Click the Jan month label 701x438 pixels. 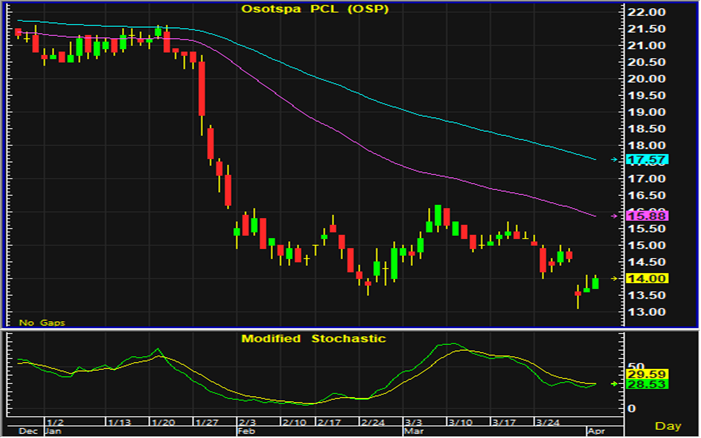53,432
